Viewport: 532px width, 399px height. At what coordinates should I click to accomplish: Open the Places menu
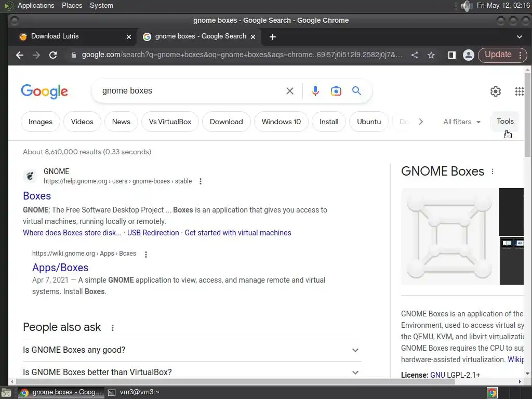click(x=72, y=5)
